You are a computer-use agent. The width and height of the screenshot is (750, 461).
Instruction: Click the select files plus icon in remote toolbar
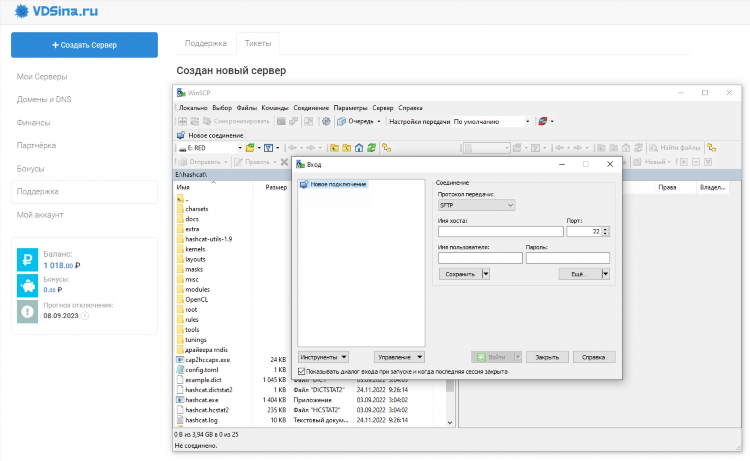(x=684, y=162)
